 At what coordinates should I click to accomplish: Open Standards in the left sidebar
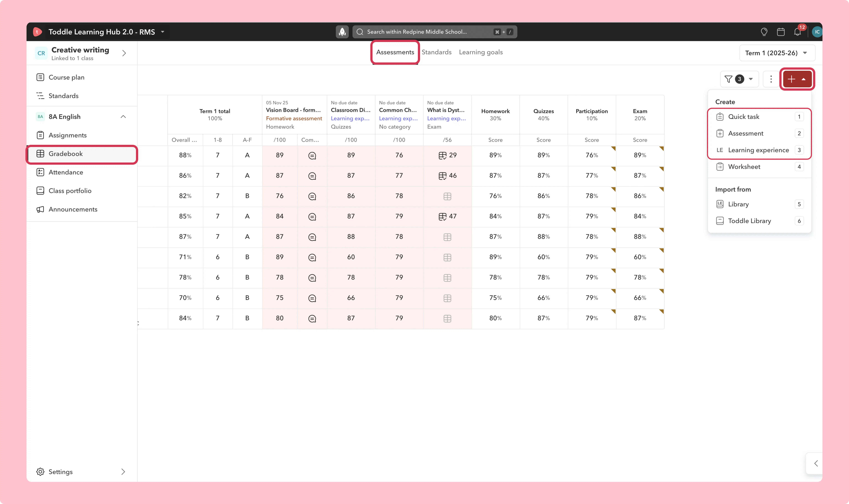(x=82, y=96)
